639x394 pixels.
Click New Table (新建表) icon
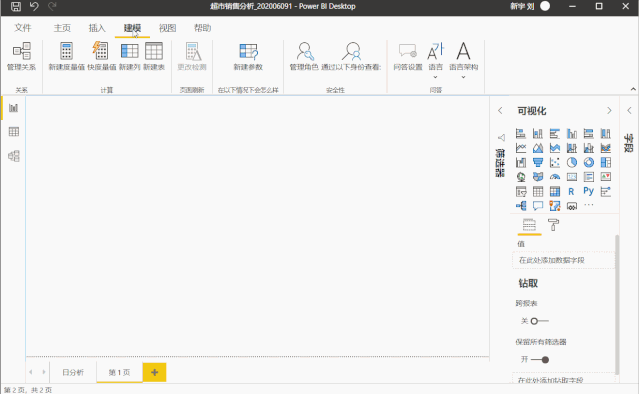coord(154,51)
